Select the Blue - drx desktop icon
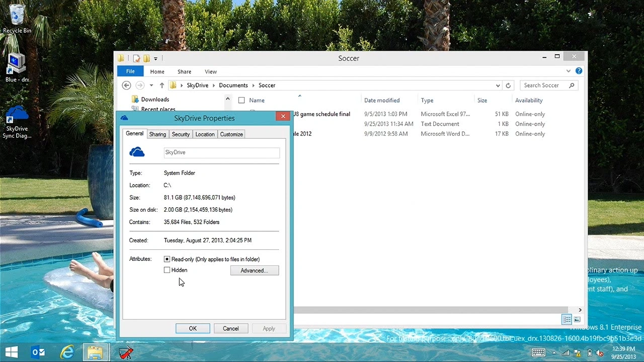644x362 pixels. 17,68
